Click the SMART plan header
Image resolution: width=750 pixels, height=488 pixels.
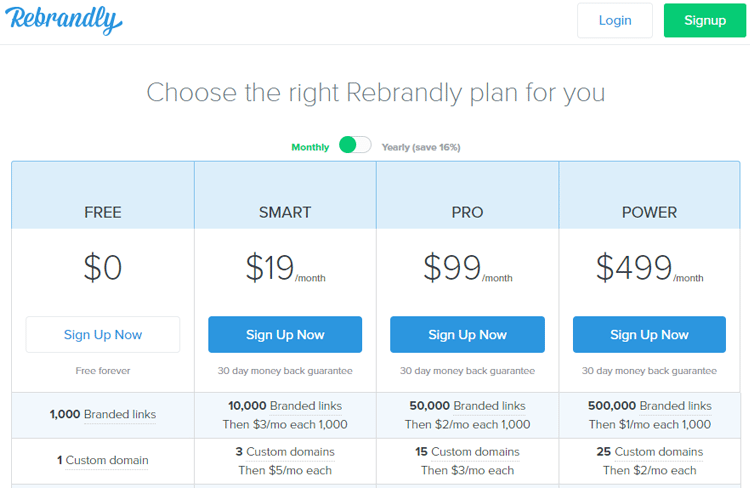coord(285,212)
